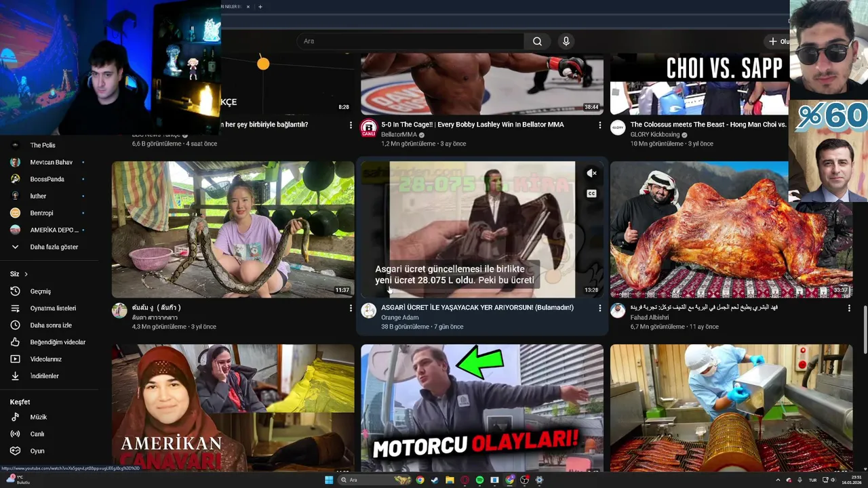Play the girl with snake thumbnail
This screenshot has width=868, height=488.
pos(233,229)
